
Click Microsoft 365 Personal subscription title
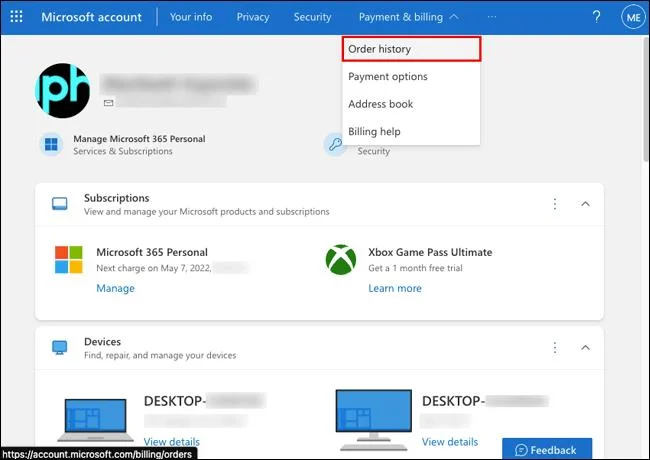[x=152, y=252]
